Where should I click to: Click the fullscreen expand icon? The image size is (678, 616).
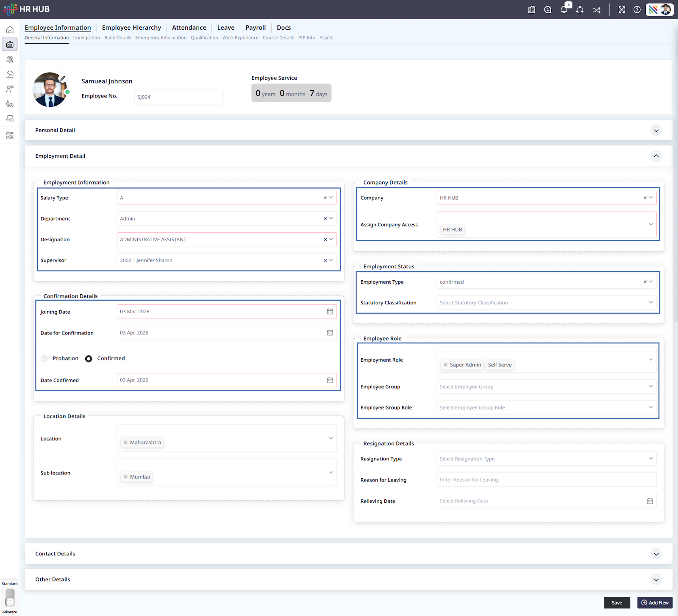(x=622, y=10)
